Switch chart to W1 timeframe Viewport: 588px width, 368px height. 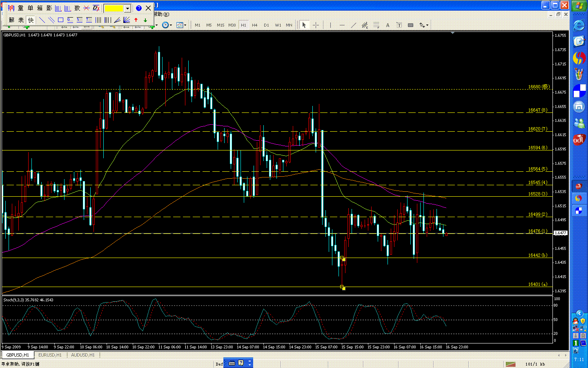(278, 25)
